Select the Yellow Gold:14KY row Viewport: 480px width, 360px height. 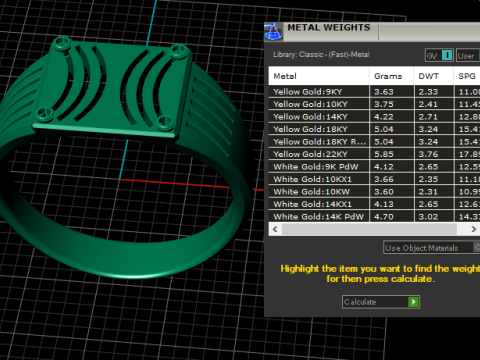[x=374, y=117]
